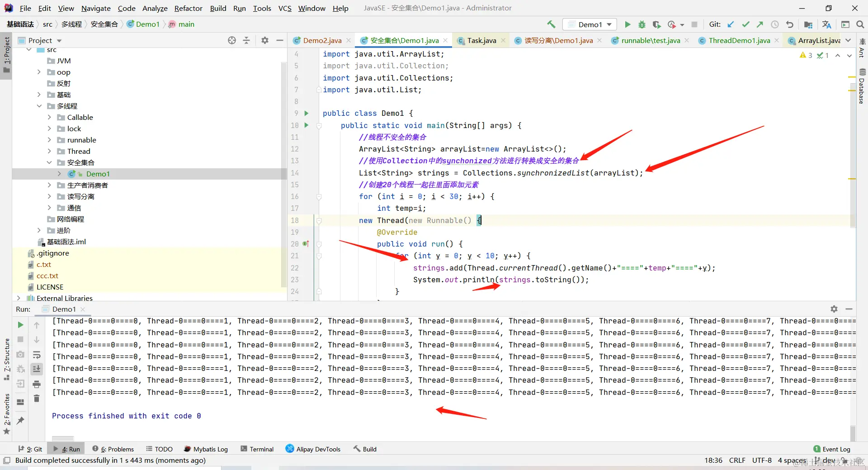The width and height of the screenshot is (868, 470).
Task: Click the Git update project arrow
Action: [731, 24]
